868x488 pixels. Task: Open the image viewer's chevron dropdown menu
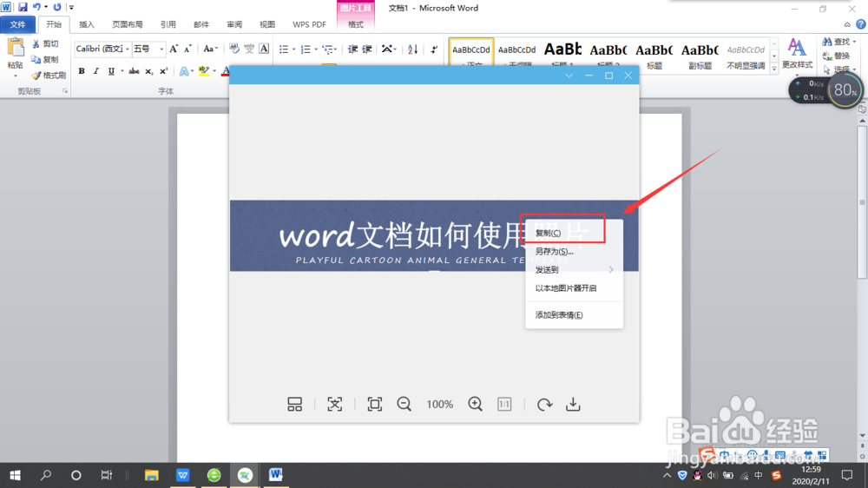click(x=569, y=76)
